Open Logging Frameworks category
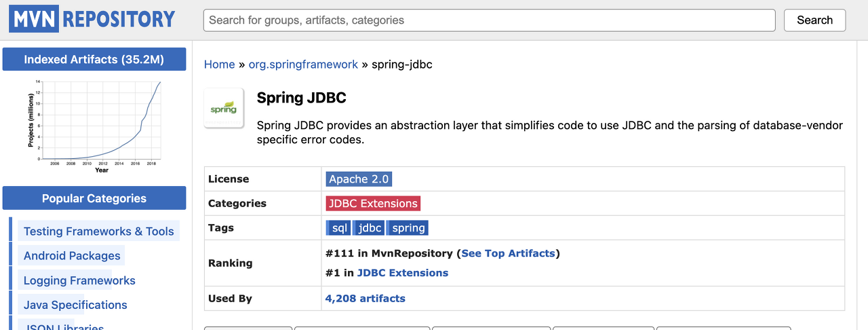This screenshot has height=330, width=868. coord(79,280)
